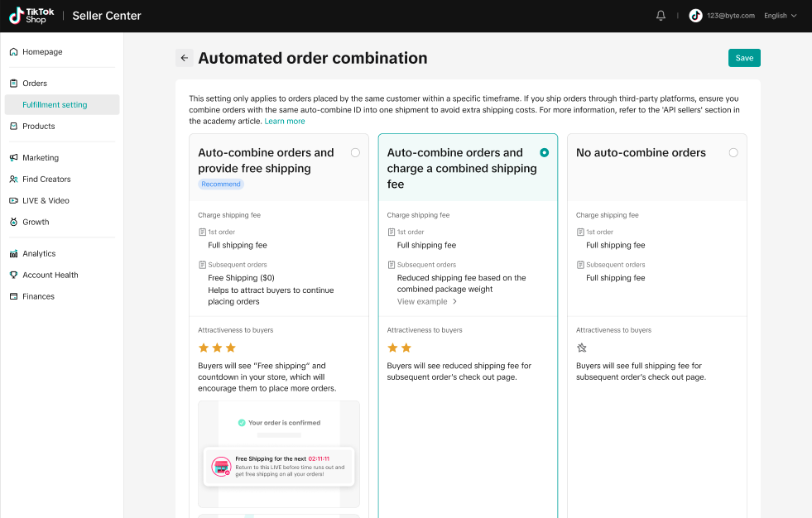Screen dimensions: 812x518
Task: Click the Account Health trophy icon
Action: pos(14,276)
